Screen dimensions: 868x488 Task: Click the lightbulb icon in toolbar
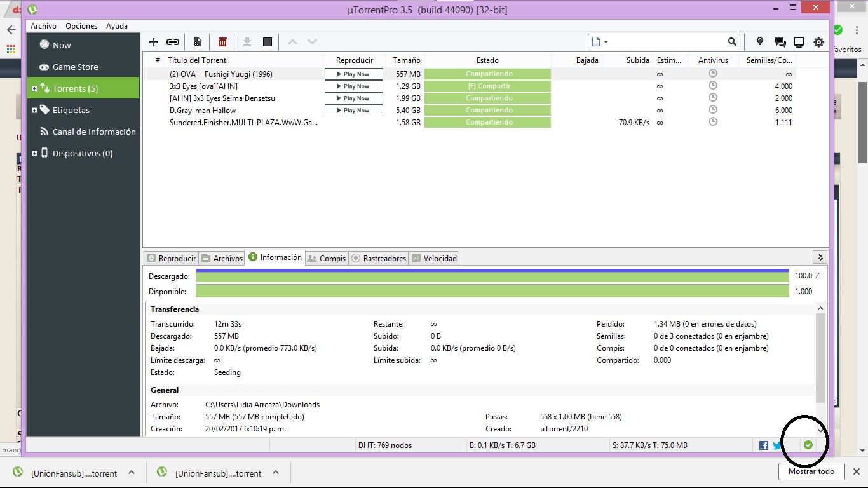tap(759, 42)
